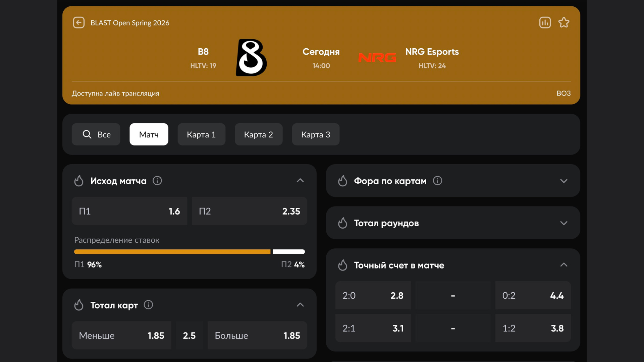Open the match statistics chart icon

pyautogui.click(x=545, y=23)
